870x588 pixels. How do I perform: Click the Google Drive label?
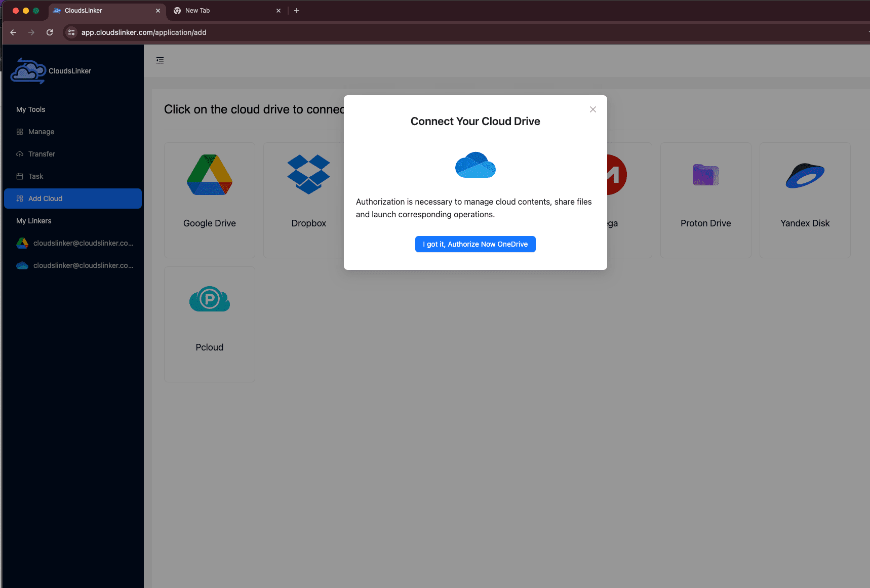tap(210, 223)
